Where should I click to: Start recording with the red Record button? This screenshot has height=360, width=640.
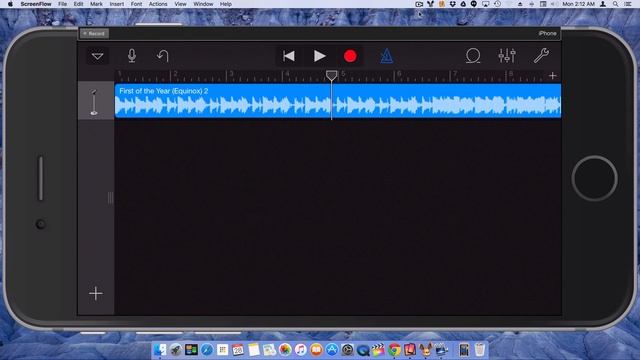click(350, 56)
